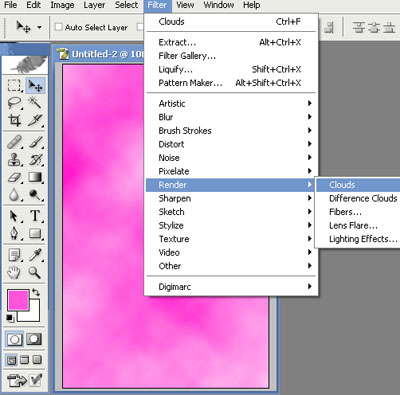
Task: Open Filter Gallery dialog
Action: pos(231,56)
